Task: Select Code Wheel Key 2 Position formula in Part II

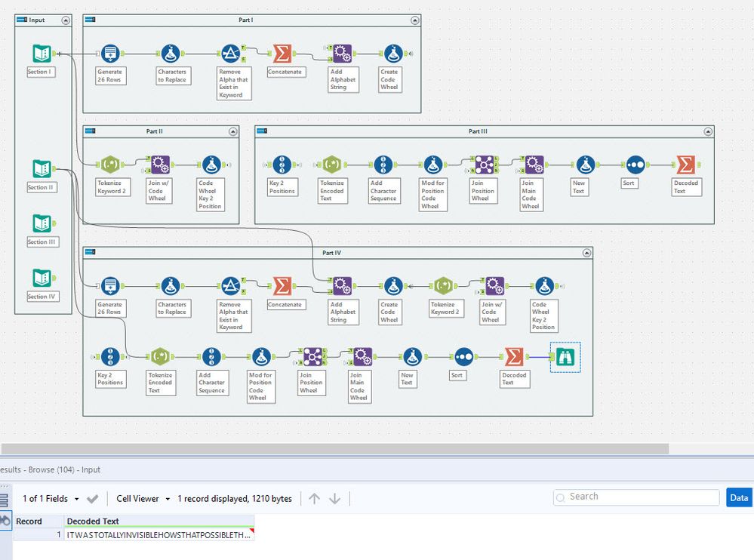Action: [211, 165]
